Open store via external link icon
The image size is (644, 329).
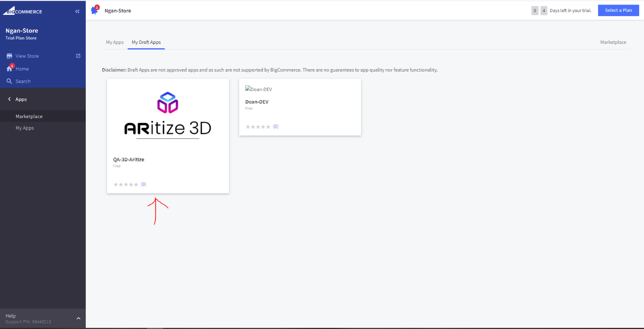point(78,56)
